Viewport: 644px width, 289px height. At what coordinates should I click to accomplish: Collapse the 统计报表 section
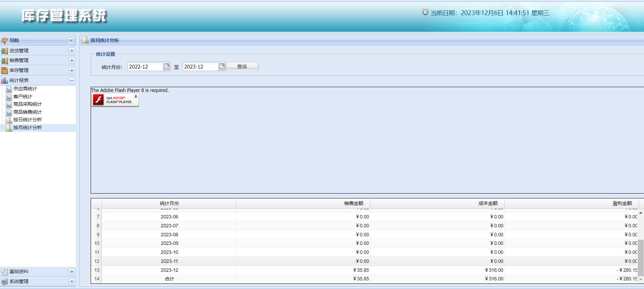pyautogui.click(x=72, y=80)
